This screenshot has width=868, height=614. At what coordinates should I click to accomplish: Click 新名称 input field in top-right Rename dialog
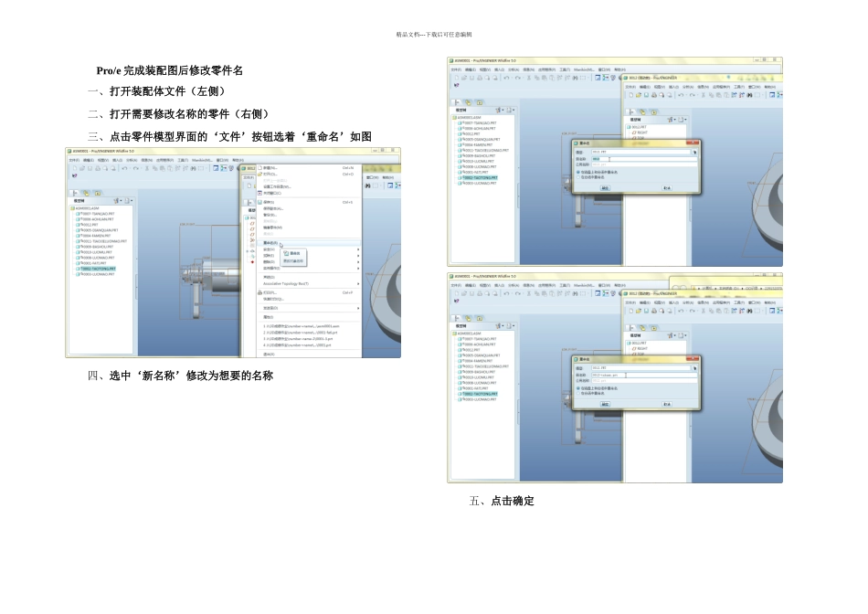click(645, 159)
